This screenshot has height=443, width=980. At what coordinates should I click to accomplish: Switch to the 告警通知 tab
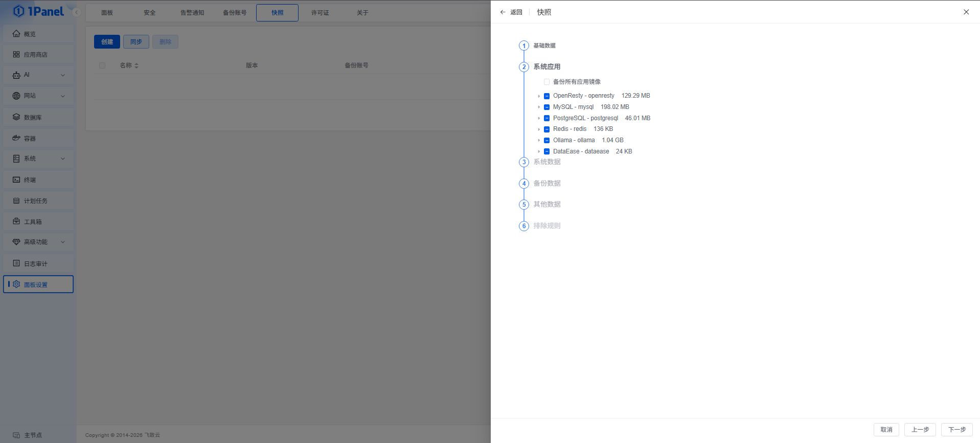click(192, 13)
